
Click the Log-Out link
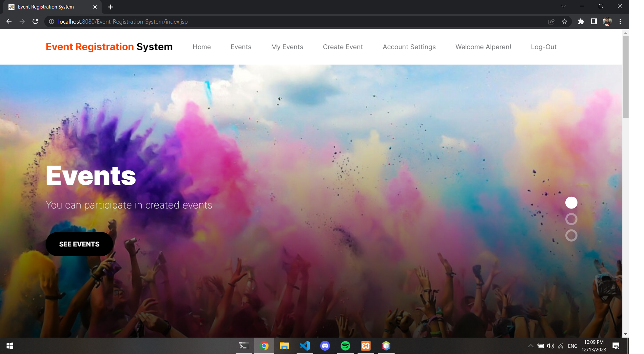pyautogui.click(x=543, y=47)
